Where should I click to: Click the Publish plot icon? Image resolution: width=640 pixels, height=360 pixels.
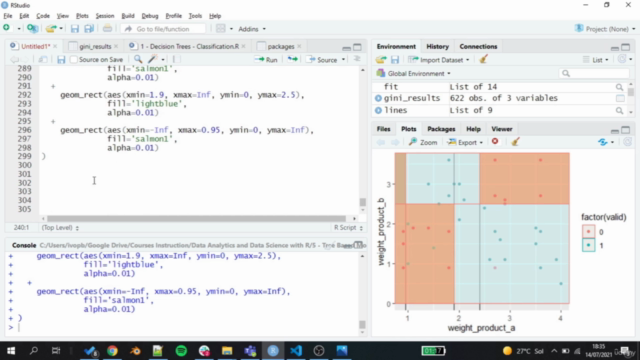point(602,142)
